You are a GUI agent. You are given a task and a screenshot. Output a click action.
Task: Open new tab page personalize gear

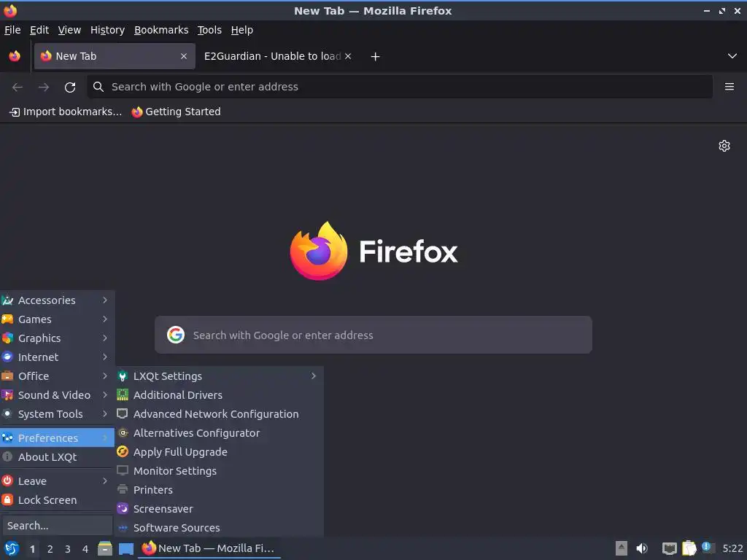[724, 146]
